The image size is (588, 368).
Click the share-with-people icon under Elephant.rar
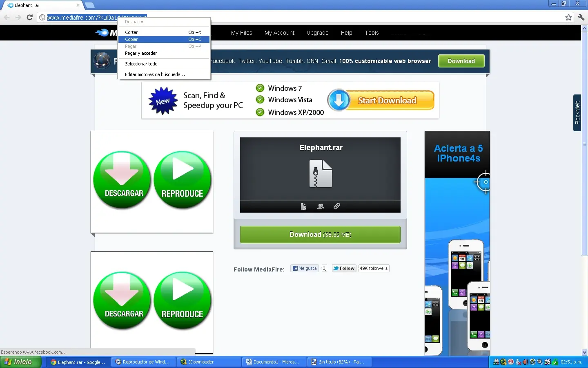tap(321, 206)
